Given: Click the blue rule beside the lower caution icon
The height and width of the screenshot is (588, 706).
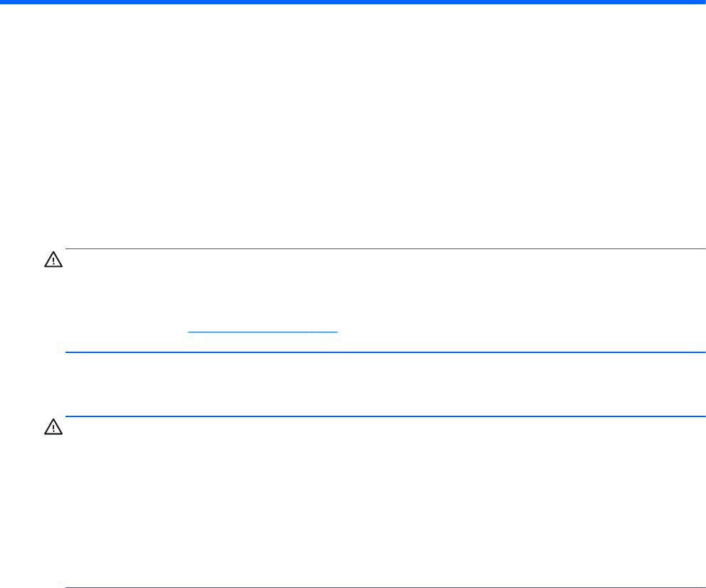Looking at the screenshot, I should pos(384,416).
